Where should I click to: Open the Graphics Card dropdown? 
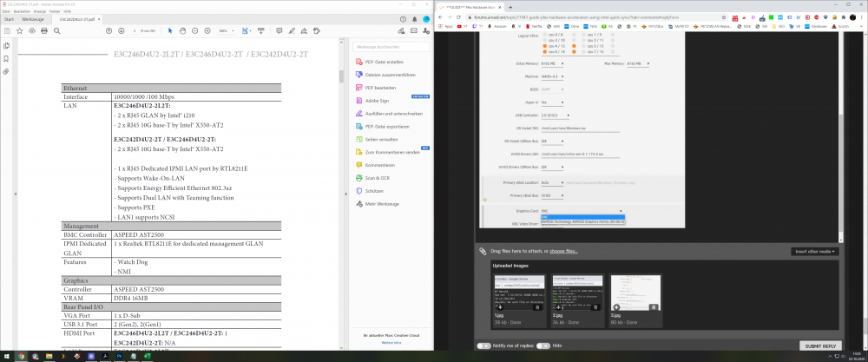582,211
